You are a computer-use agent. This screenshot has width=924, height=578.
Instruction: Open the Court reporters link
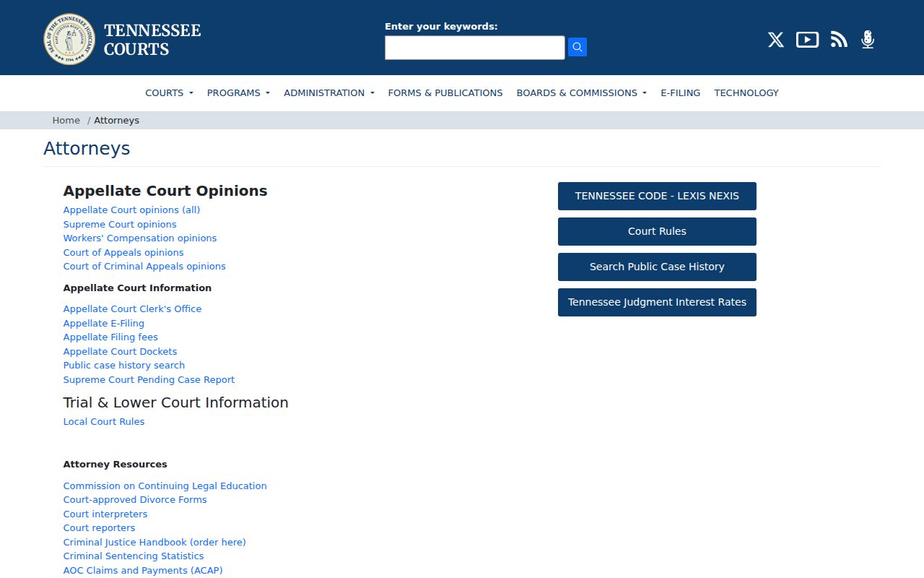pos(100,528)
